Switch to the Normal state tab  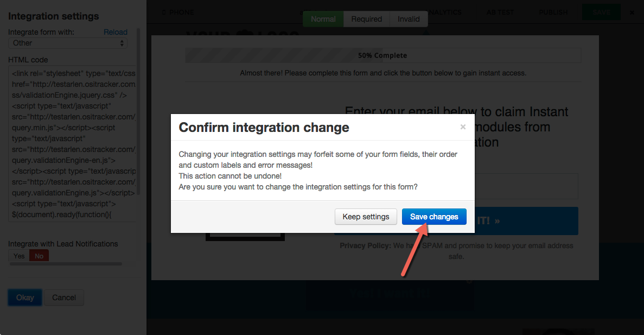coord(323,19)
